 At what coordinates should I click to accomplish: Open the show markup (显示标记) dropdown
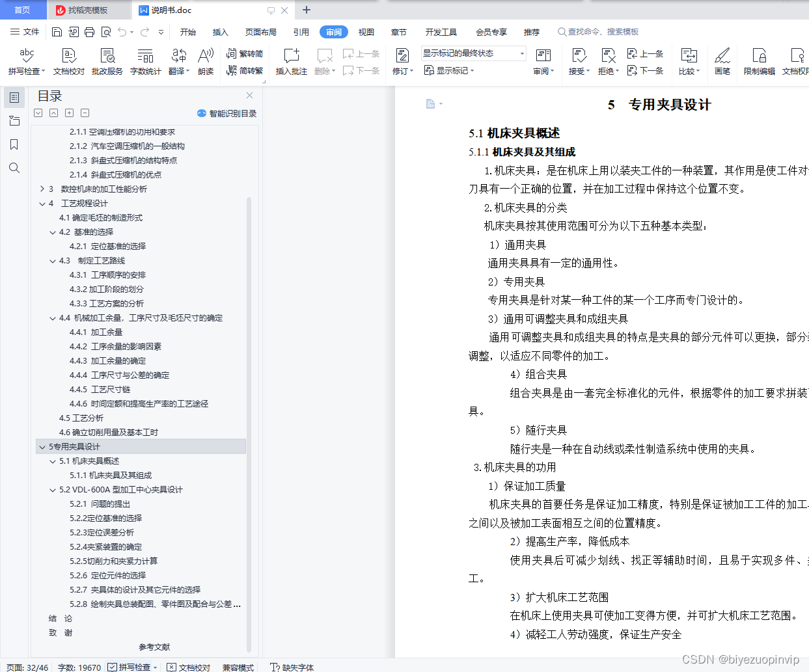pyautogui.click(x=449, y=70)
